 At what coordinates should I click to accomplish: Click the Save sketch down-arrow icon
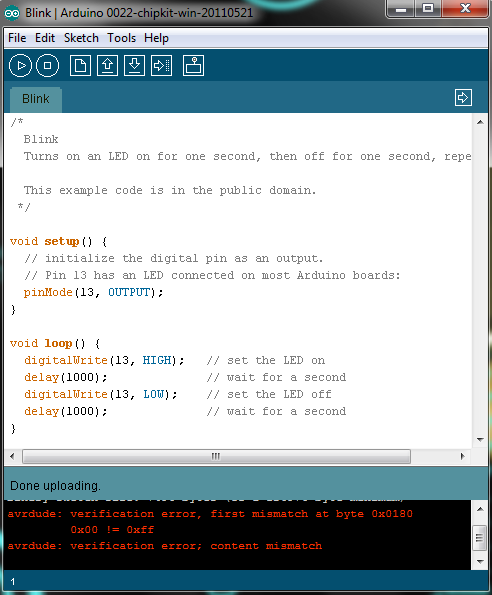(134, 66)
